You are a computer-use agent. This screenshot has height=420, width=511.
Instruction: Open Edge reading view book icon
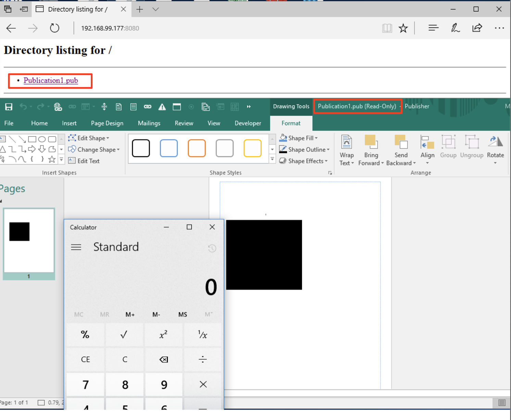tap(387, 28)
